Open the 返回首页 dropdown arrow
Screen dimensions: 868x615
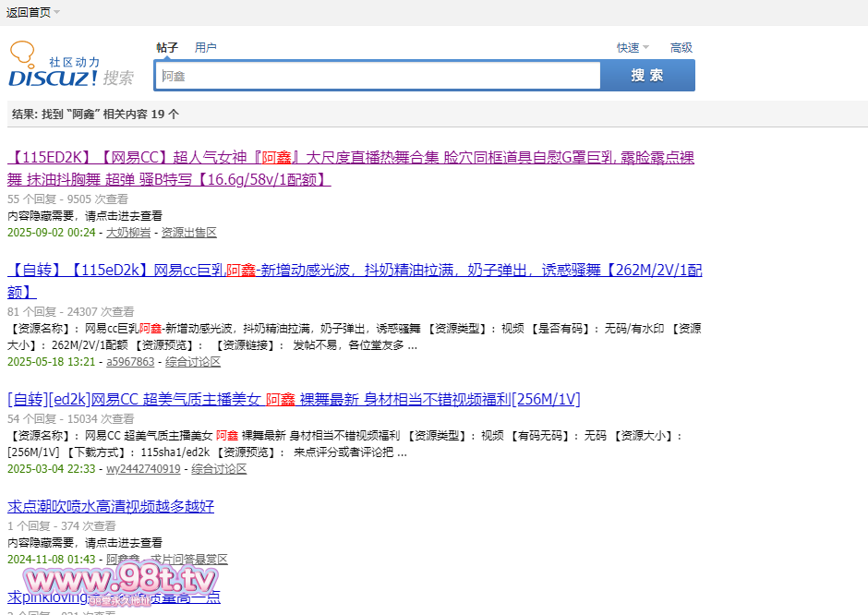(57, 12)
